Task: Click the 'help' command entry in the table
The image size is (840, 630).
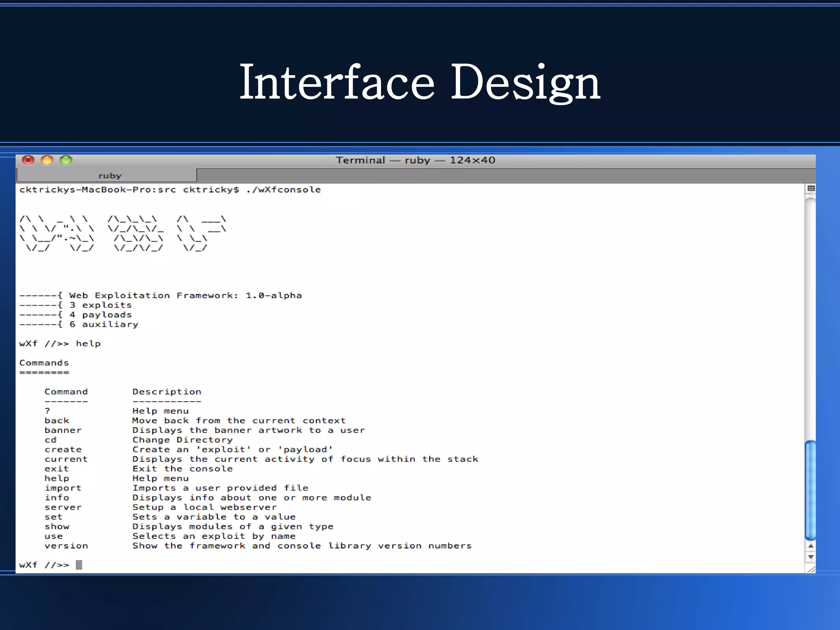Action: click(57, 478)
